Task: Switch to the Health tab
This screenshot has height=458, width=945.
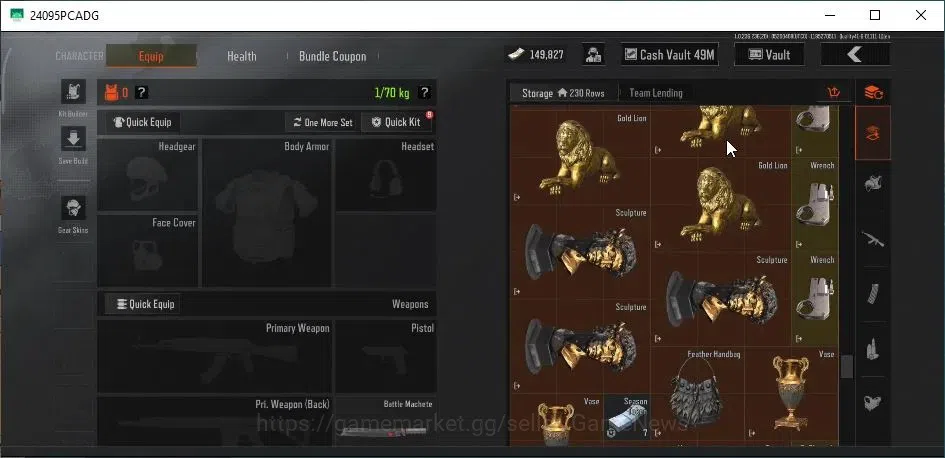Action: 242,56
